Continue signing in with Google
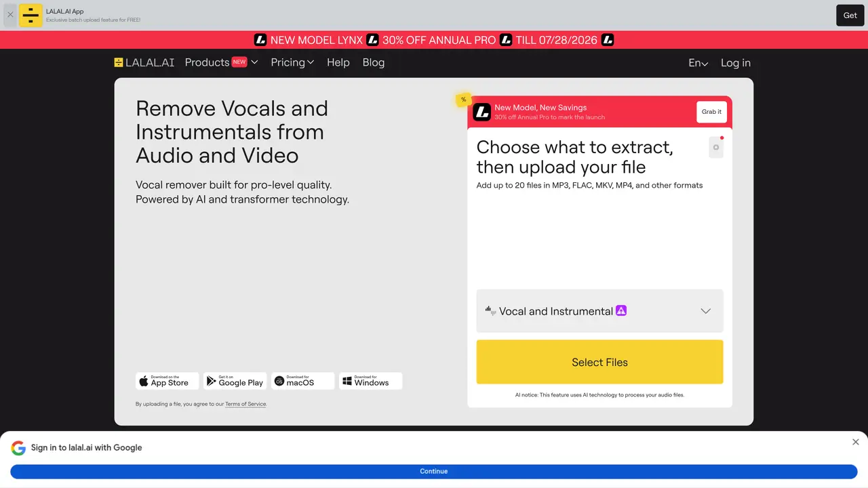The height and width of the screenshot is (488, 868). tap(434, 471)
